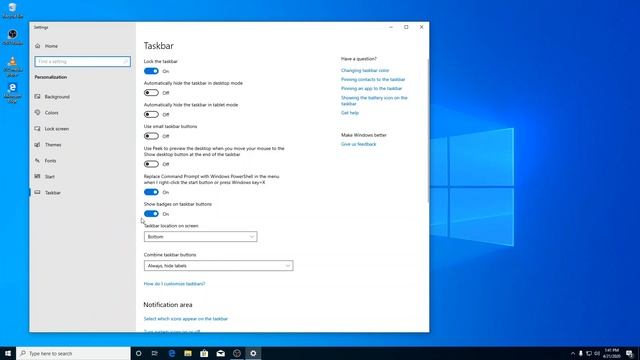Click the Background picture icon in sidebar

(38, 97)
